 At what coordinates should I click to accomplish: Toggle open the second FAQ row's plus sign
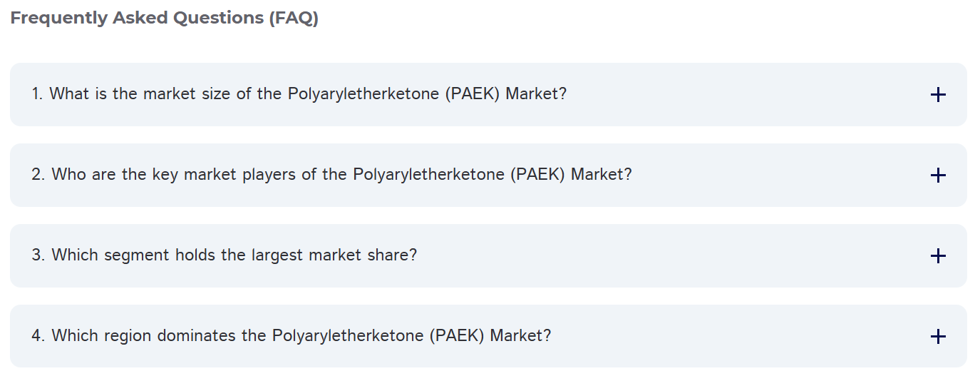938,175
